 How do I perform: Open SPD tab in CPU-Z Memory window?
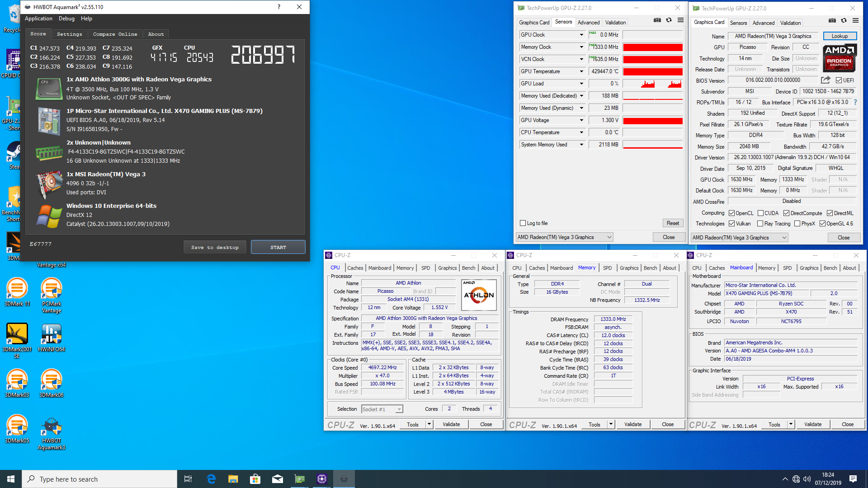(x=607, y=268)
